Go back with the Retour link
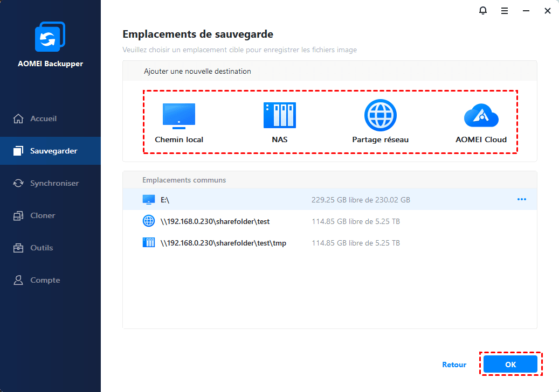This screenshot has width=559, height=392. pyautogui.click(x=454, y=365)
